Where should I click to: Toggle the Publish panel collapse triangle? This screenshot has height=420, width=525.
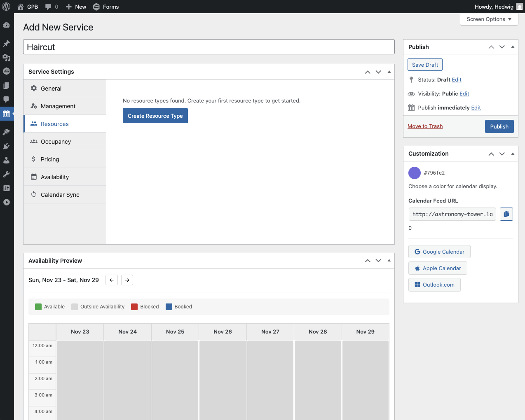coord(513,47)
